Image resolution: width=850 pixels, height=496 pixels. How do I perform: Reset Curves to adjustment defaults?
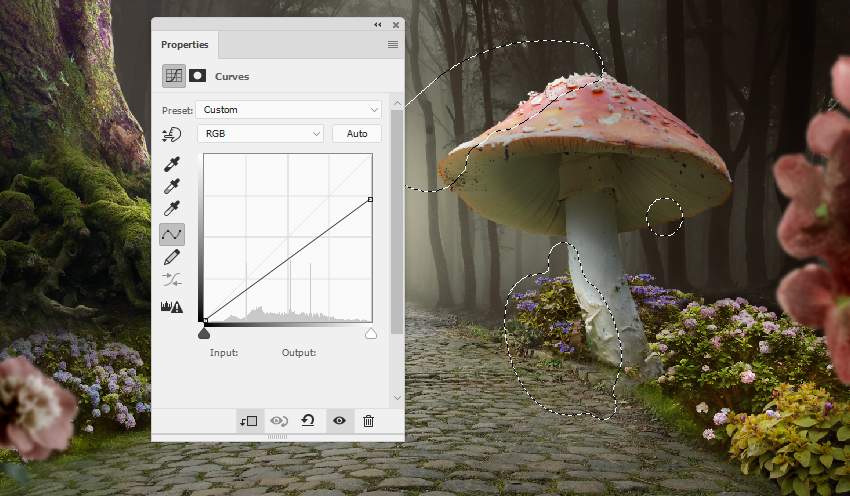click(308, 421)
